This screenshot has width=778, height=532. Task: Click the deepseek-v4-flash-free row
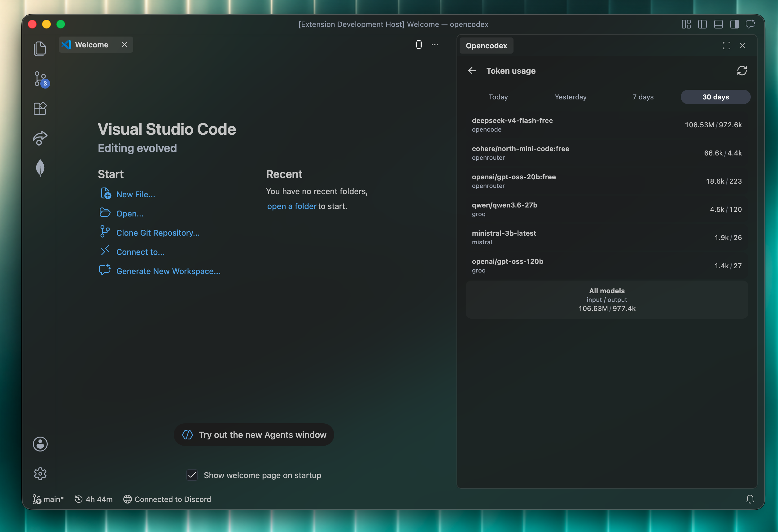point(607,125)
